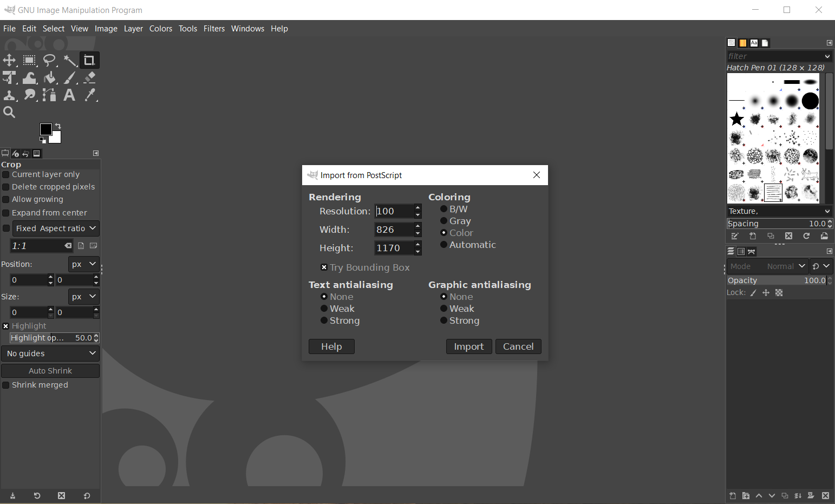This screenshot has height=504, width=835.
Task: Select Strong text antialiasing
Action: [x=324, y=320]
